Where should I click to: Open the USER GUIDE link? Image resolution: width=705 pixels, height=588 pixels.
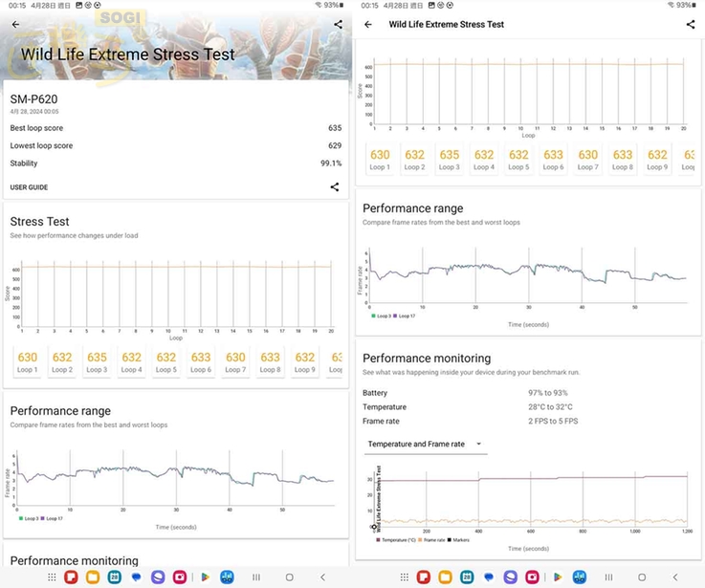(29, 187)
